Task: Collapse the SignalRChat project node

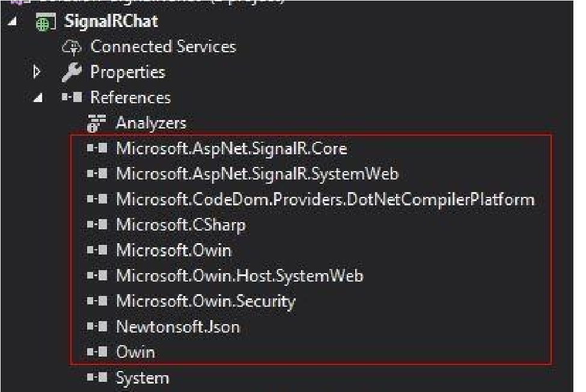Action: (13, 21)
